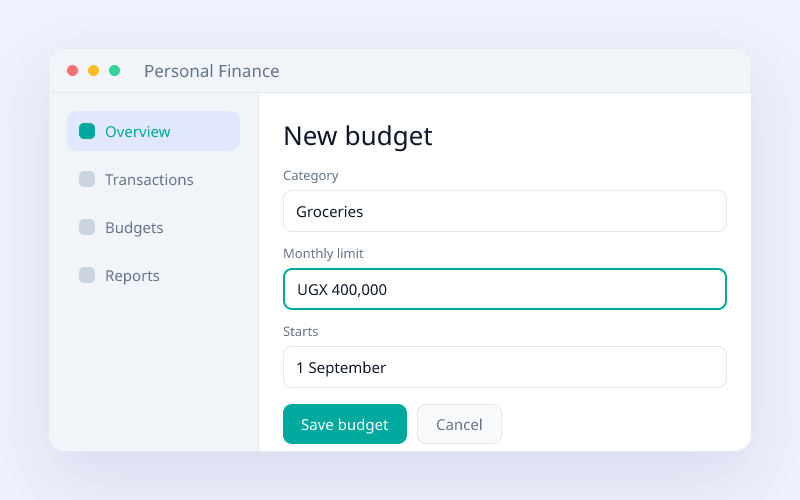800x500 pixels.
Task: Click the Monthly limit field showing UGX 400,000
Action: tap(505, 289)
